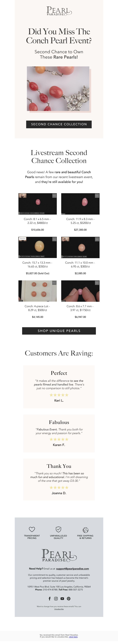View the sold out 15.7 x 13.3 mm pearl
This screenshot has width=118, height=644.
[38, 247]
